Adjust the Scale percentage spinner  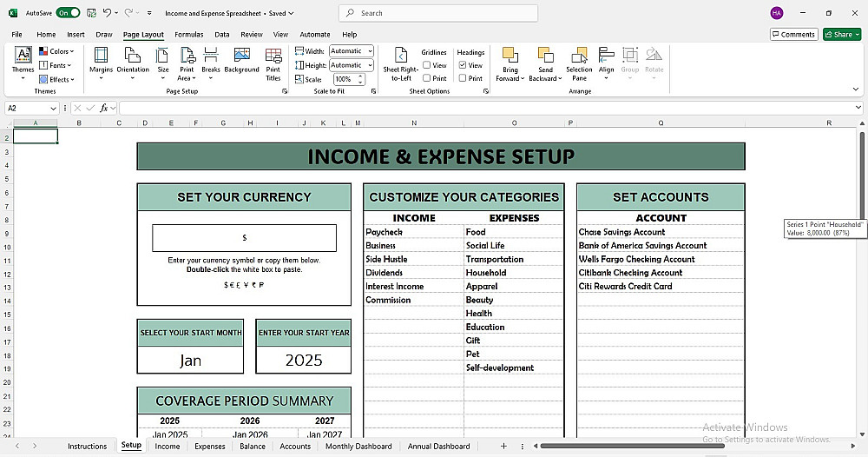pyautogui.click(x=361, y=79)
